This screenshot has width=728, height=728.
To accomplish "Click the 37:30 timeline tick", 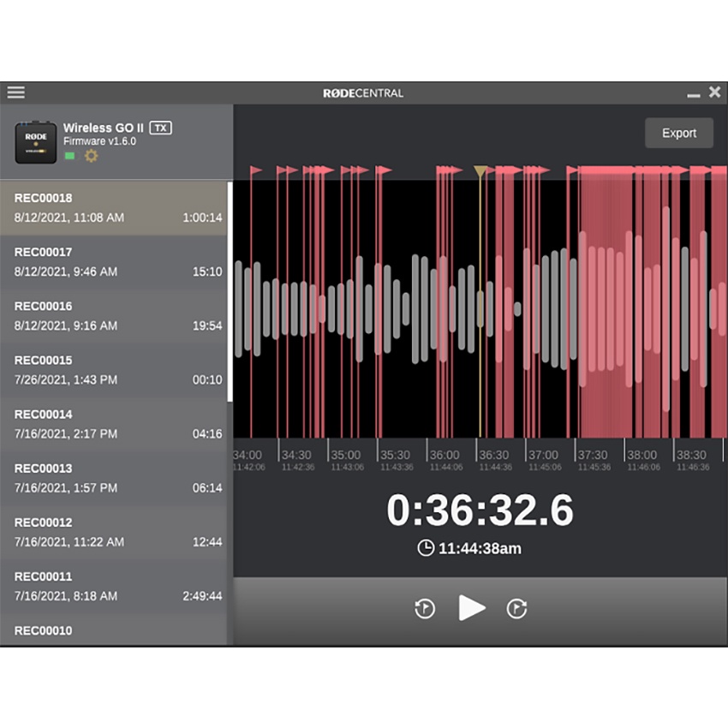I will pos(592,455).
